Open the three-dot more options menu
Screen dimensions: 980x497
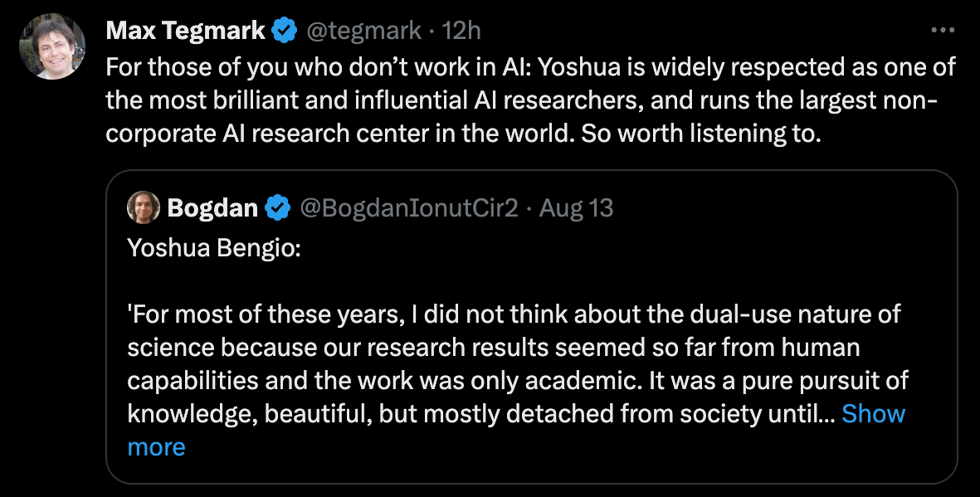(943, 30)
